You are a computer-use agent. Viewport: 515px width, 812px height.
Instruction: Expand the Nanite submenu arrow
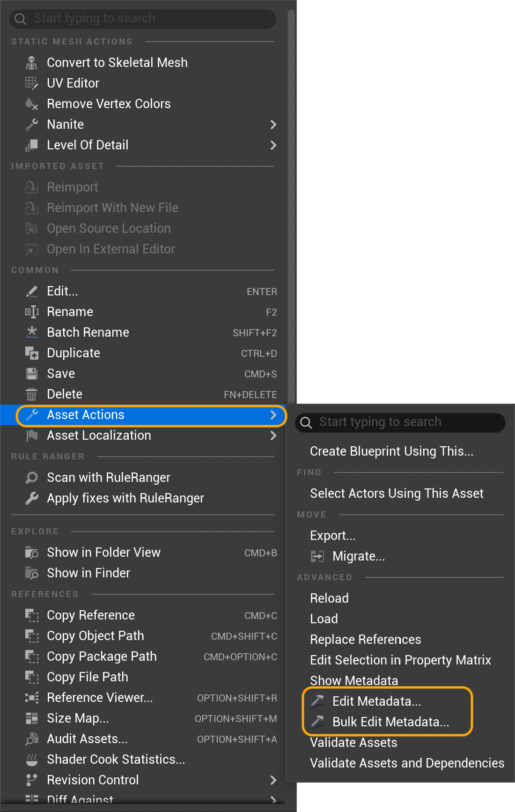(x=273, y=125)
